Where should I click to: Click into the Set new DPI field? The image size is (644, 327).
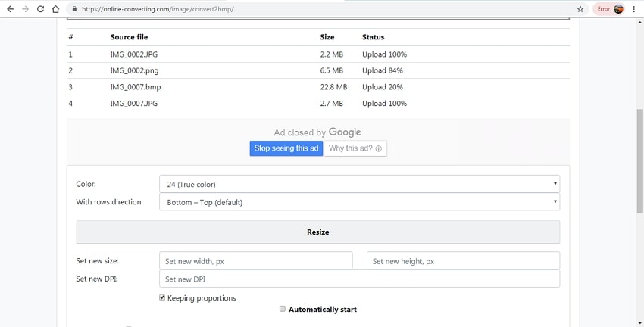[x=359, y=279]
